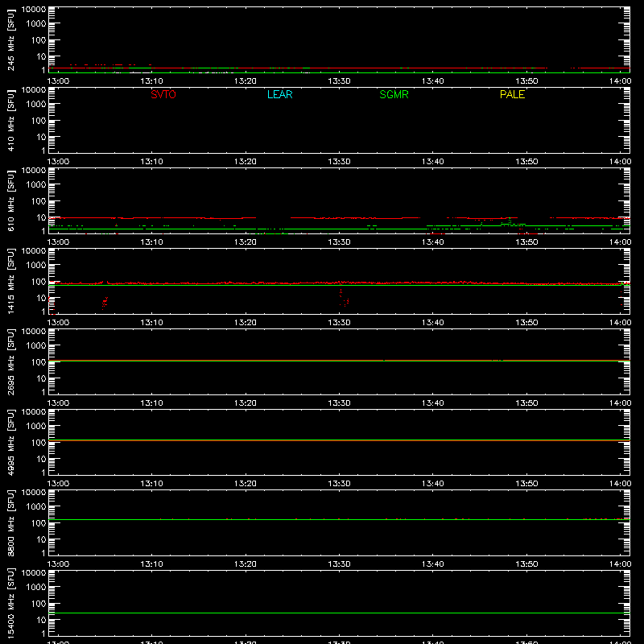This screenshot has width=644, height=644.
Task: Click the 10 value on the 1415 MHz y-axis
Action: coord(41,298)
